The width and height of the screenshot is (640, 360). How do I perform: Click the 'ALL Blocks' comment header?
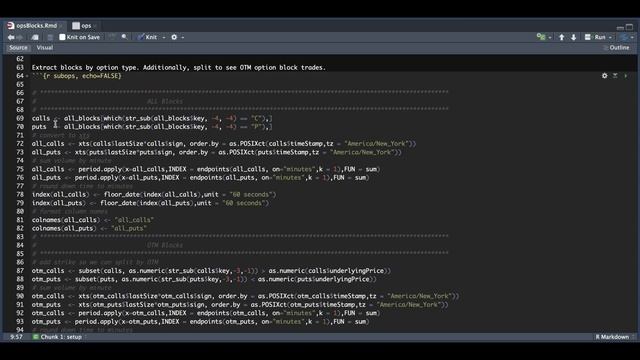point(165,101)
